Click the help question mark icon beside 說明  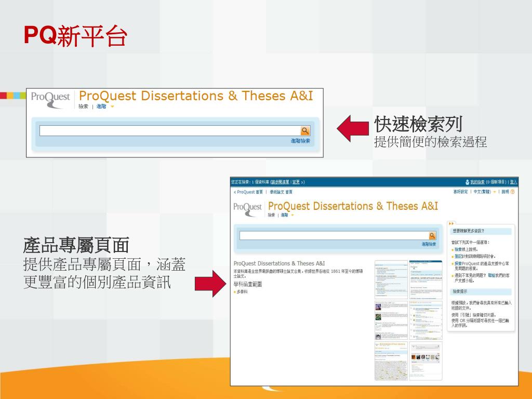(x=512, y=192)
